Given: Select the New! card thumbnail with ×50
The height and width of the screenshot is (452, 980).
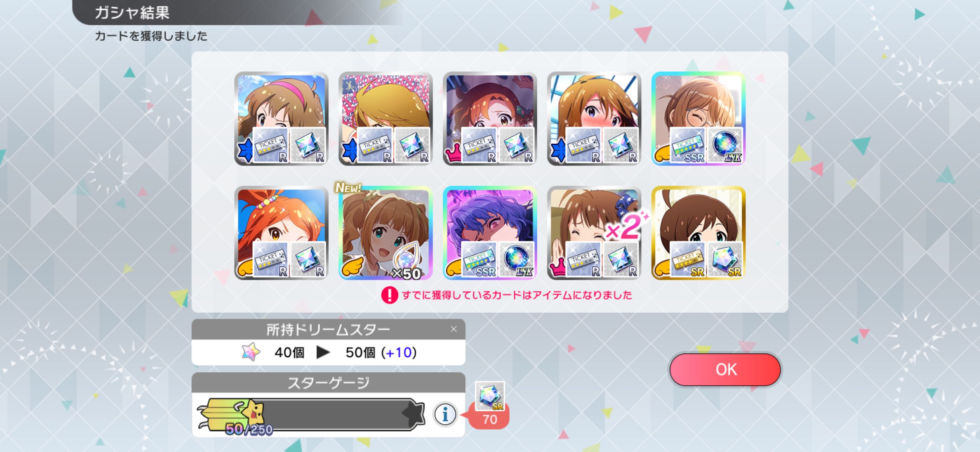Looking at the screenshot, I should [x=386, y=233].
